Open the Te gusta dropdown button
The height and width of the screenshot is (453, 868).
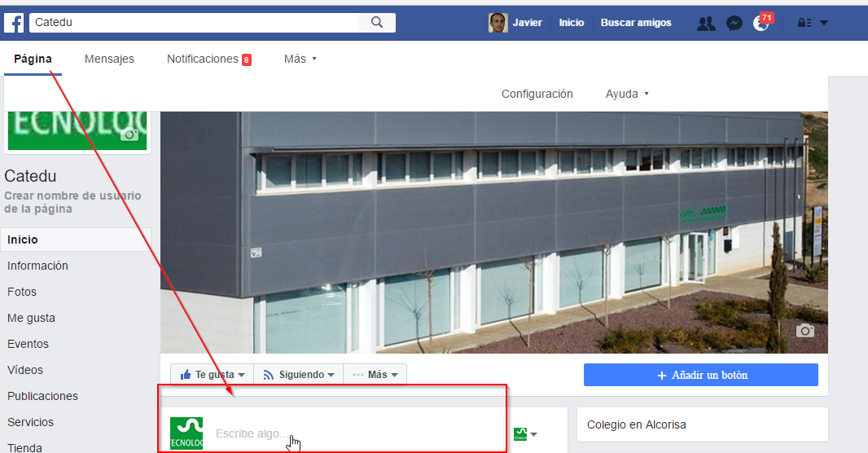click(213, 374)
